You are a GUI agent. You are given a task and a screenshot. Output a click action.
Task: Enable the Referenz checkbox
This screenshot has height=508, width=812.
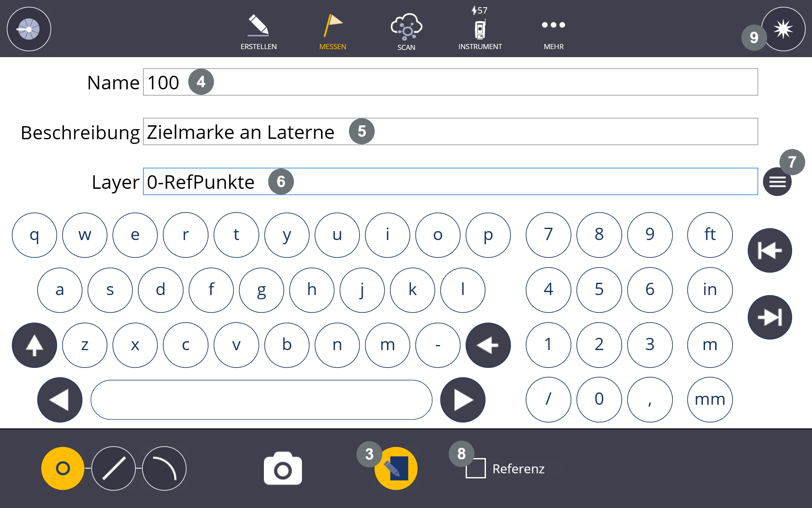(476, 469)
